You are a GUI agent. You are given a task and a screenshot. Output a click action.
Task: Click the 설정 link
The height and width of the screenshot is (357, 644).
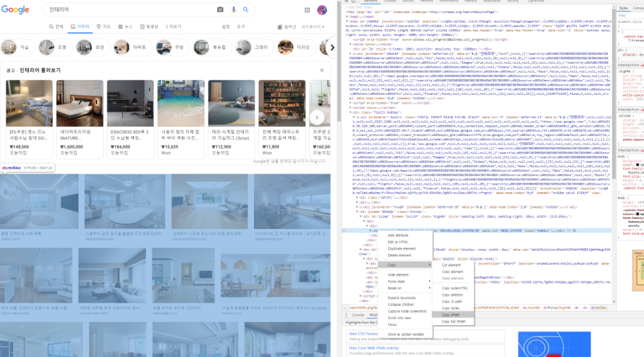click(x=226, y=27)
